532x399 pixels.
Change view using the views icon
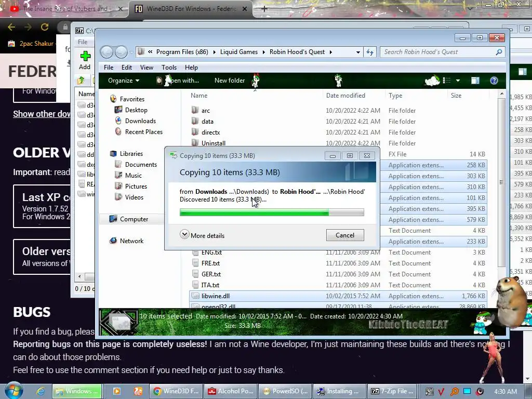447,81
